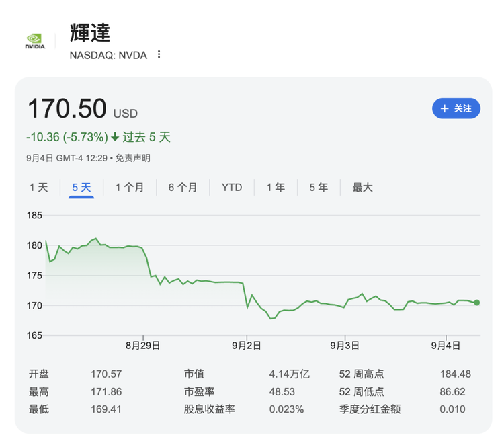
Task: Select the 1 天 time range tab
Action: point(39,188)
